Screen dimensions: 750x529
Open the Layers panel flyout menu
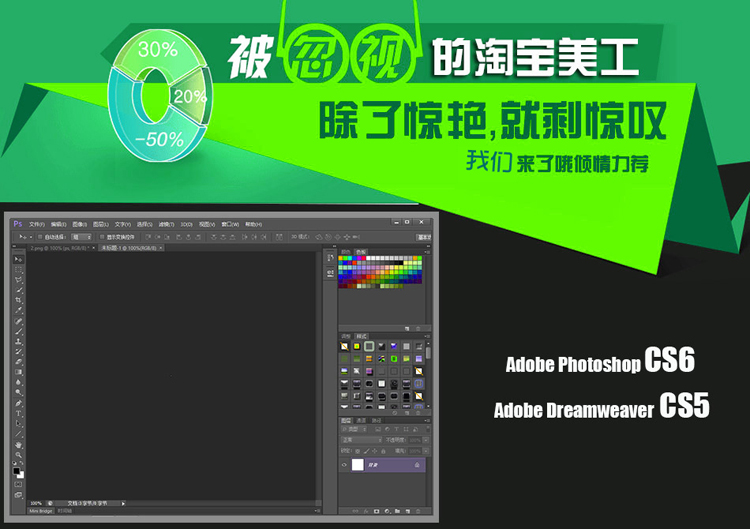click(x=427, y=420)
